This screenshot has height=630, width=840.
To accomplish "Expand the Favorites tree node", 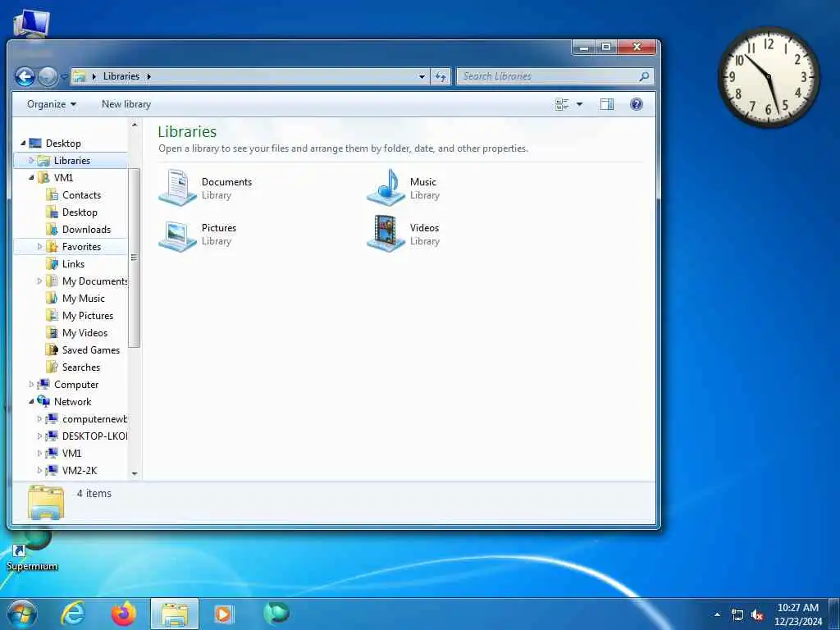I will 39,246.
